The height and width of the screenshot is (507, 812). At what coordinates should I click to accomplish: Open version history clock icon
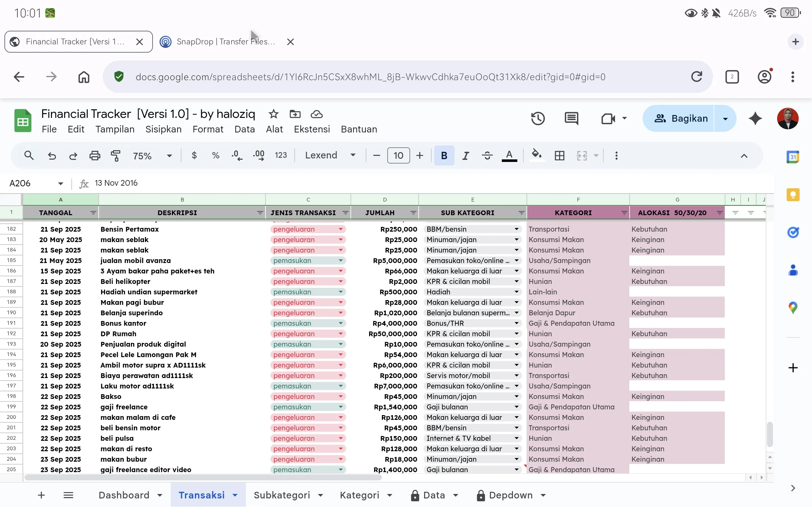pyautogui.click(x=538, y=119)
